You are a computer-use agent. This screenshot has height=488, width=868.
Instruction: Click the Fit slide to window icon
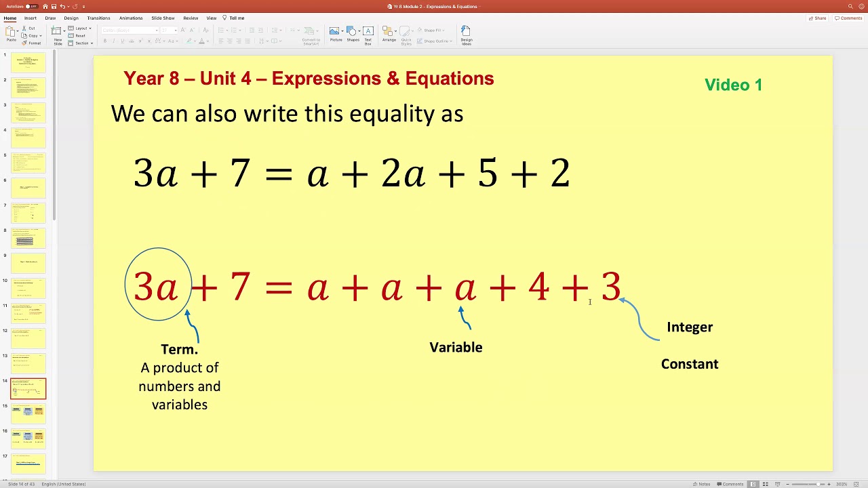[856, 484]
